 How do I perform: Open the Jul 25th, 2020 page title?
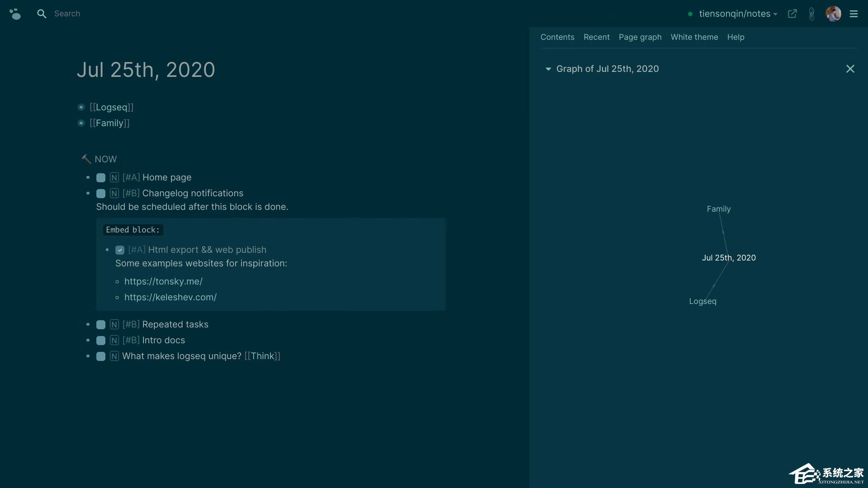pyautogui.click(x=146, y=70)
